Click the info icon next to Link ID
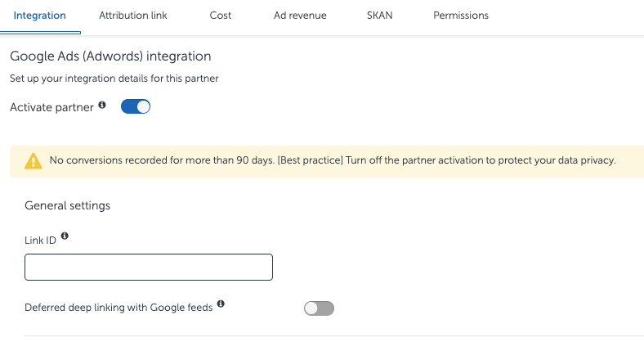 pos(65,236)
